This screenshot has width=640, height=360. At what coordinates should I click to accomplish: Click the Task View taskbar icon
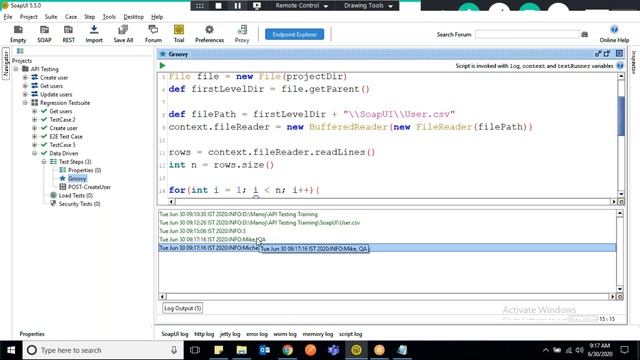tap(195, 350)
